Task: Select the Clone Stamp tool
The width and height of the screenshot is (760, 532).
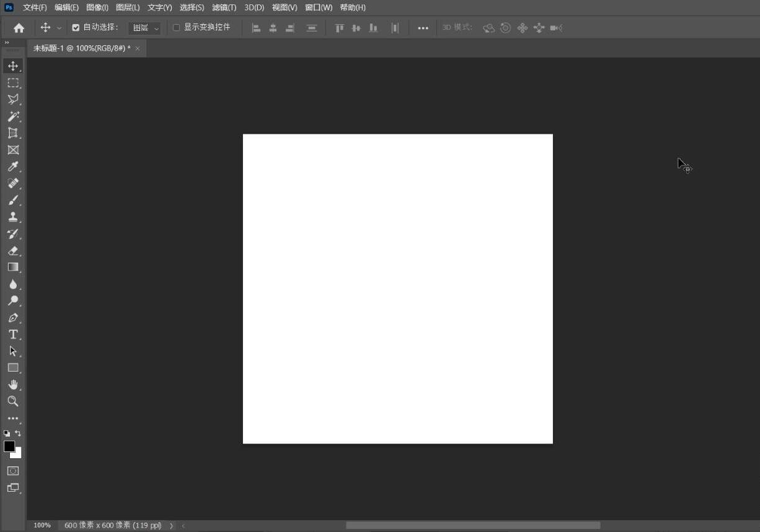Action: 13,216
